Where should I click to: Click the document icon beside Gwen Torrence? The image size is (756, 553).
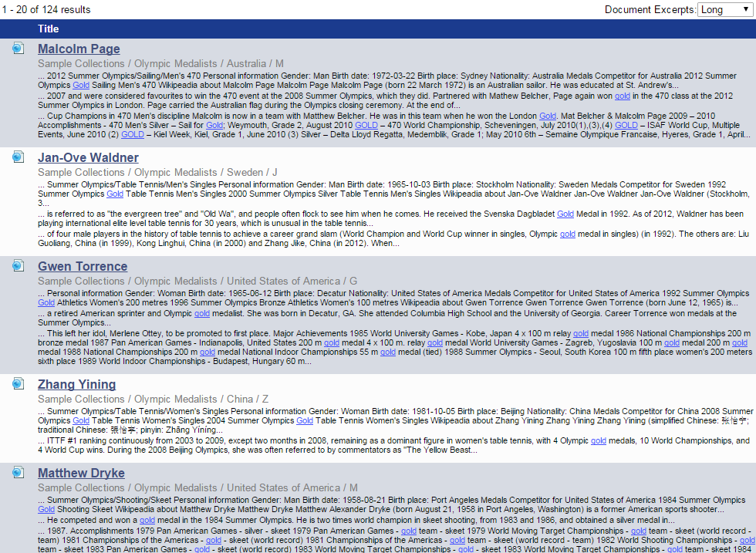18,266
